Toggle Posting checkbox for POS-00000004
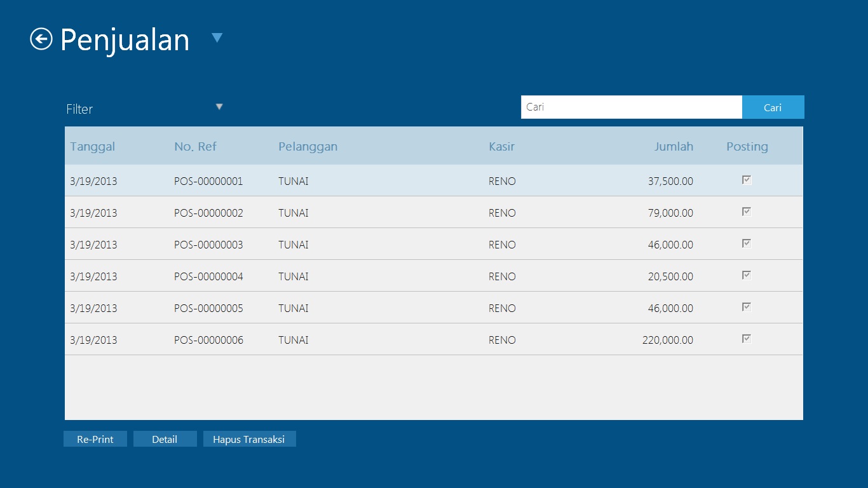The width and height of the screenshot is (868, 488). tap(747, 276)
